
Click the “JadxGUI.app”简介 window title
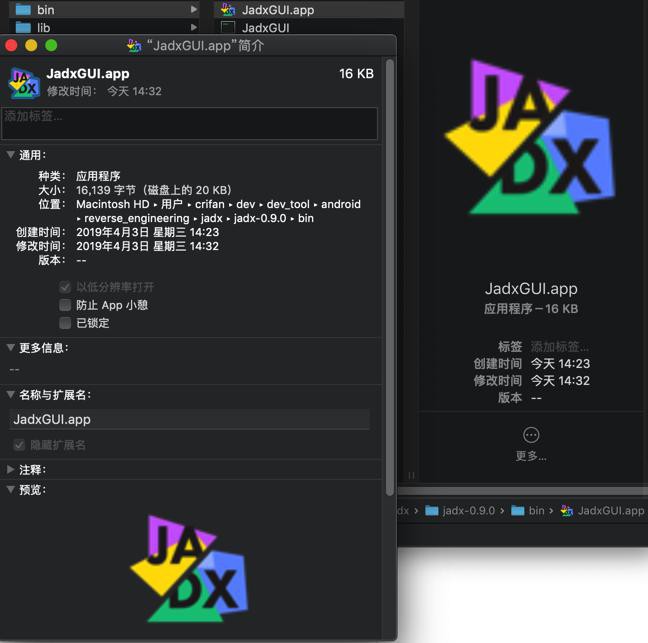coord(205,45)
